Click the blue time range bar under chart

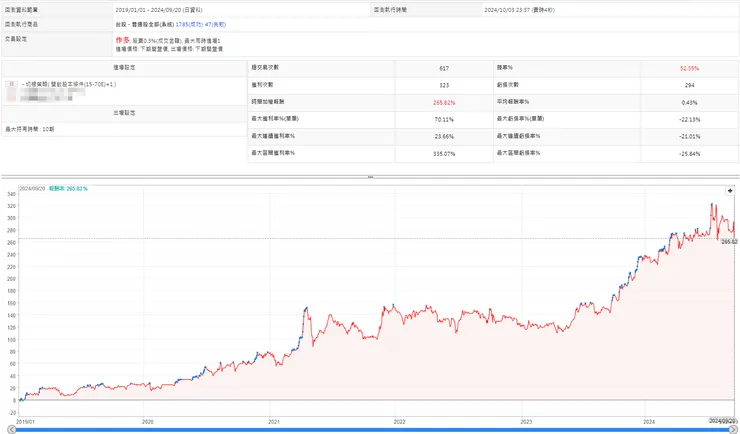point(372,430)
